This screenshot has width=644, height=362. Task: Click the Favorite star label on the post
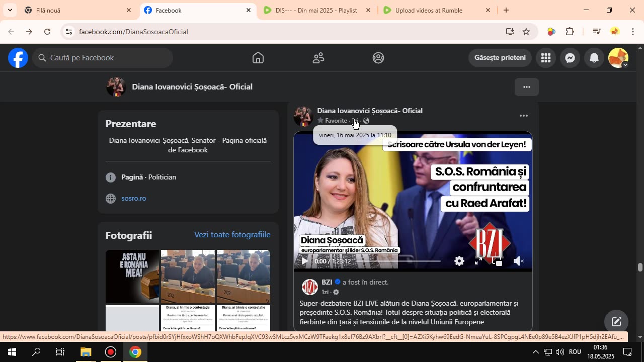tap(332, 121)
